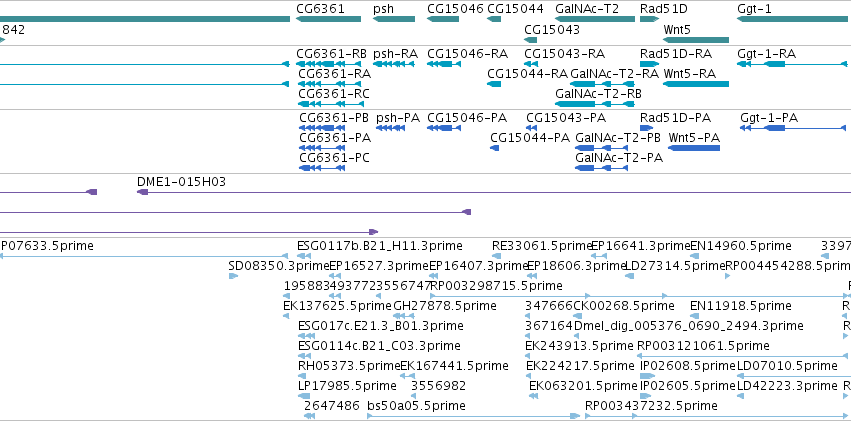Select the LP17985.5prime EST label
851x421 pixels.
tap(347, 386)
